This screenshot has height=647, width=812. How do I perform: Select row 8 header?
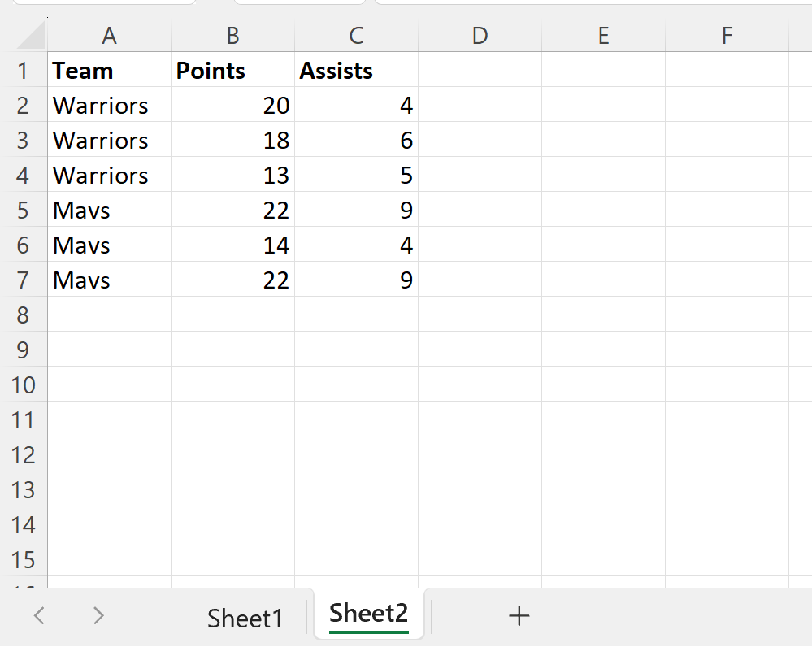(23, 315)
